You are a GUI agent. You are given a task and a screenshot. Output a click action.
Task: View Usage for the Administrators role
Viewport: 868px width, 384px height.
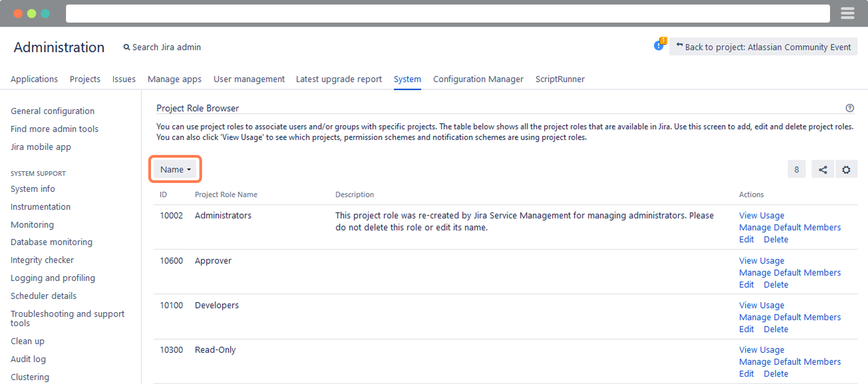[x=761, y=215]
